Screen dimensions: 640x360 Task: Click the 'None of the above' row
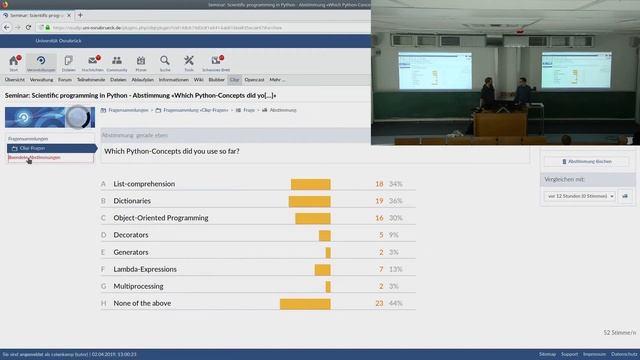[x=258, y=303]
